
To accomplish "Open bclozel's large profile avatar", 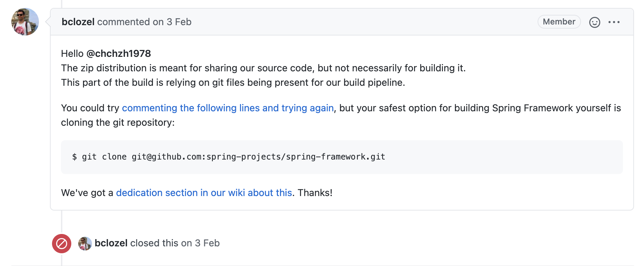I will pyautogui.click(x=25, y=22).
